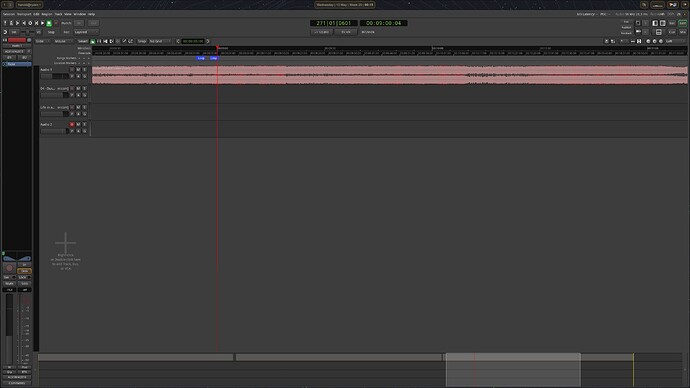Viewport: 690px width, 388px height.
Task: Toggle the Smart mode button
Action: pyautogui.click(x=83, y=41)
